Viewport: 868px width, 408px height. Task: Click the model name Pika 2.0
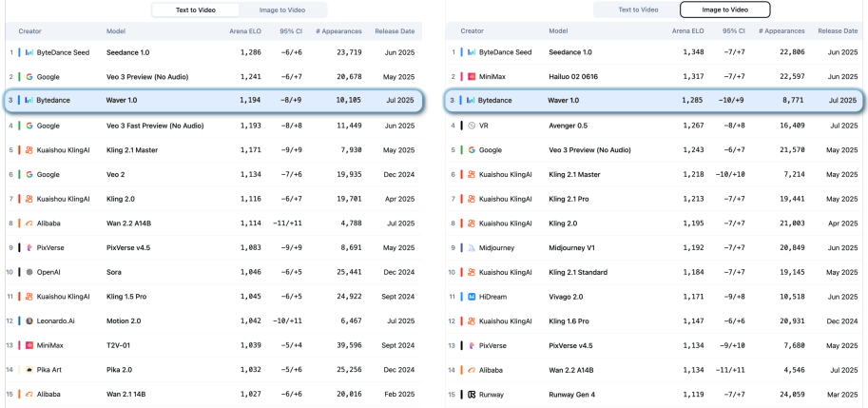[119, 370]
